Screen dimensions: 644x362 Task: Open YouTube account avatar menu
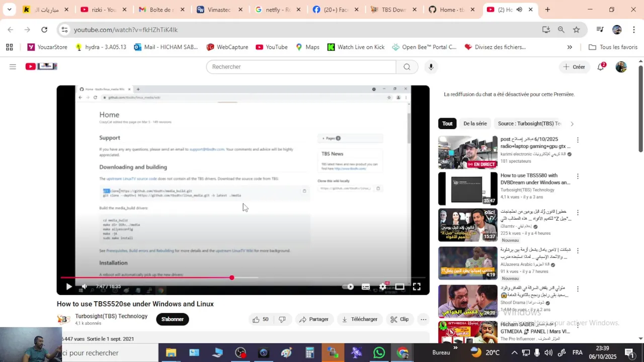(x=621, y=67)
